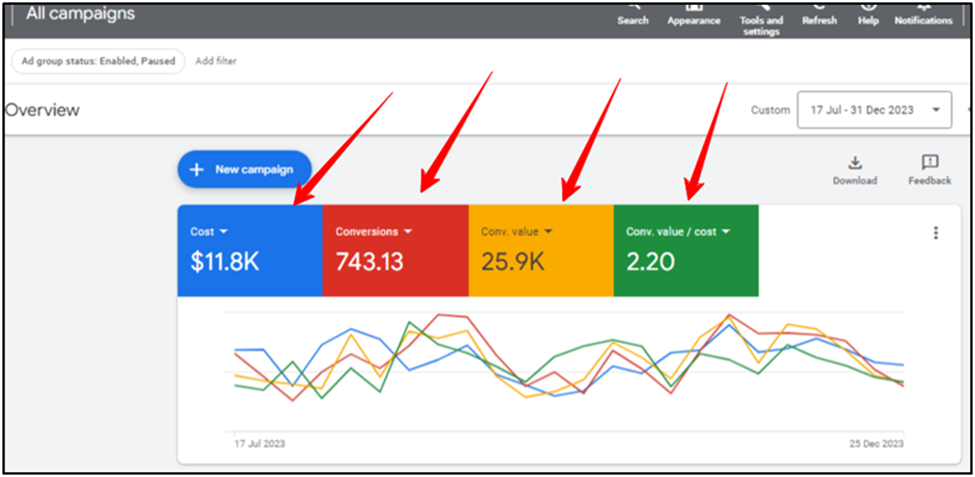Image resolution: width=975 pixels, height=477 pixels.
Task: Click the Custom date label
Action: coord(770,110)
